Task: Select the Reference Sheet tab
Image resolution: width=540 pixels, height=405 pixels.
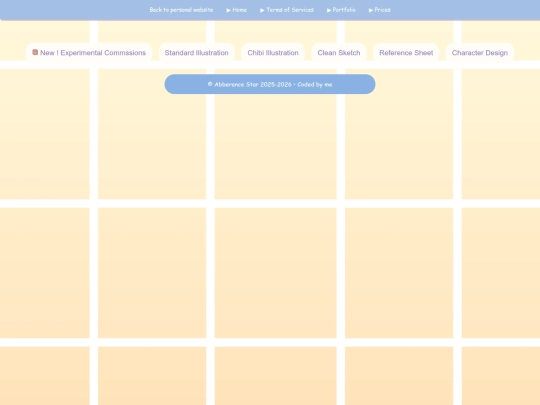Action: 406,53
